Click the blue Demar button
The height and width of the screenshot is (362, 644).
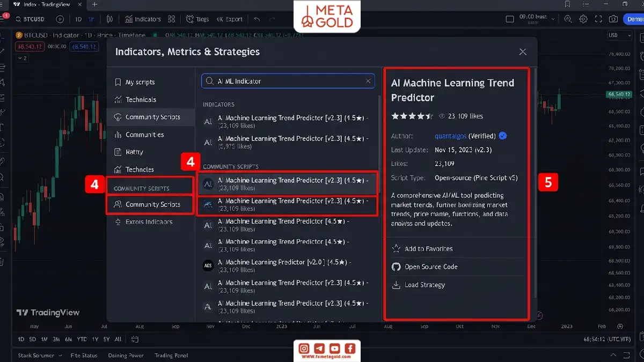(634, 19)
